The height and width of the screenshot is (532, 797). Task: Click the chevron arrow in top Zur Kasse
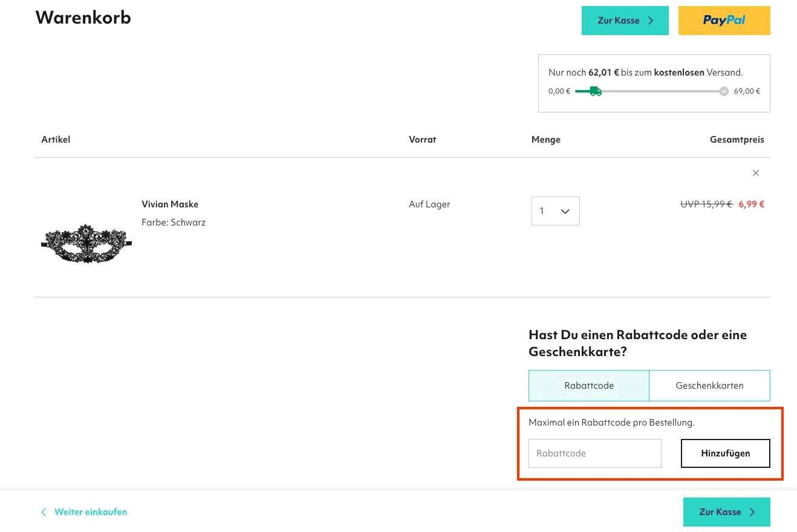point(651,21)
